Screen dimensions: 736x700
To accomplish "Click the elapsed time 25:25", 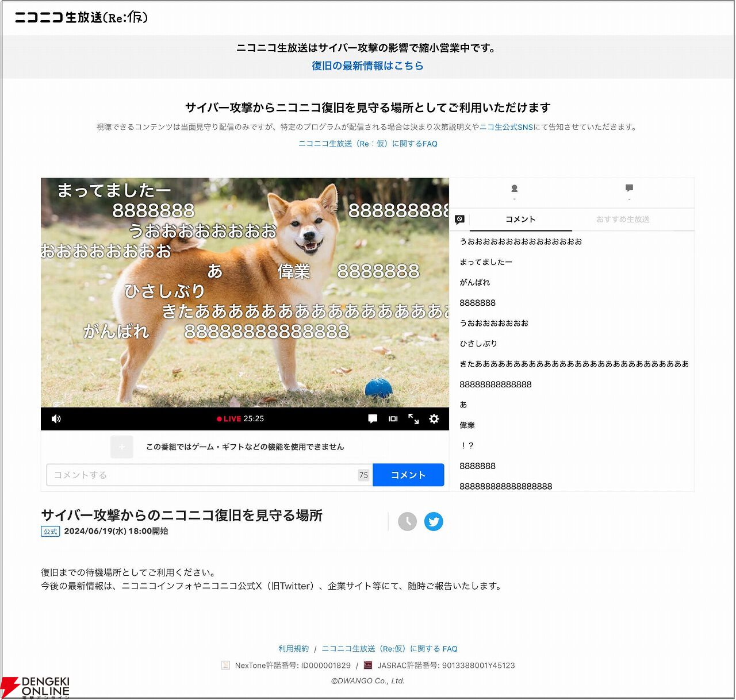I will click(254, 419).
